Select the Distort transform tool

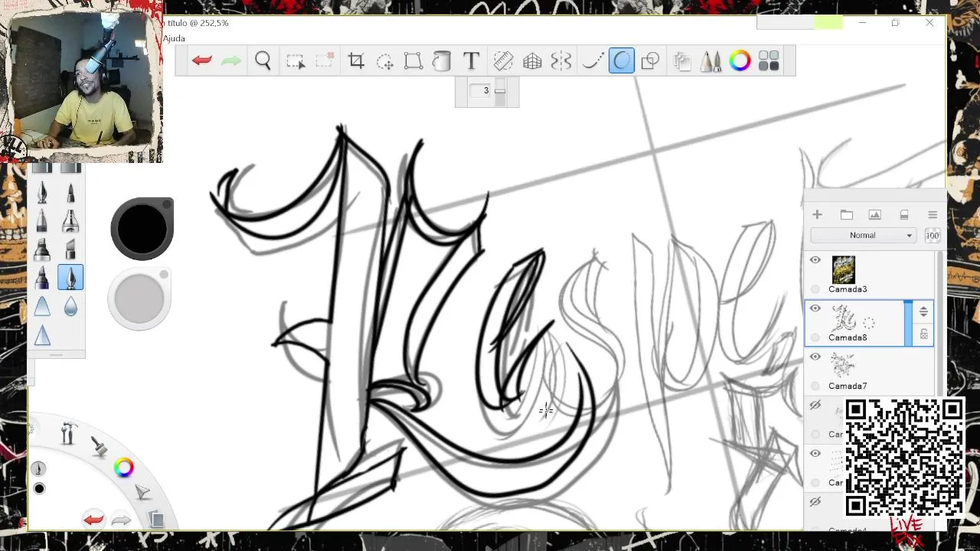[413, 61]
